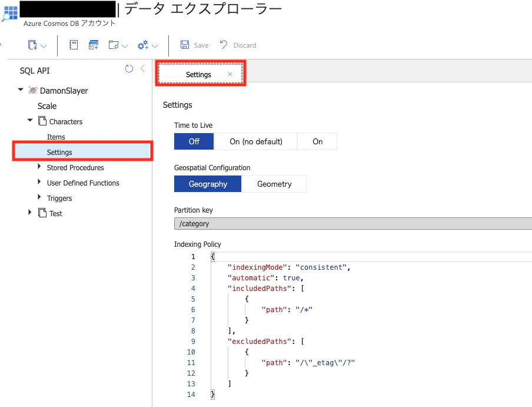Open Items under Characters
The image size is (532, 407).
coord(56,137)
